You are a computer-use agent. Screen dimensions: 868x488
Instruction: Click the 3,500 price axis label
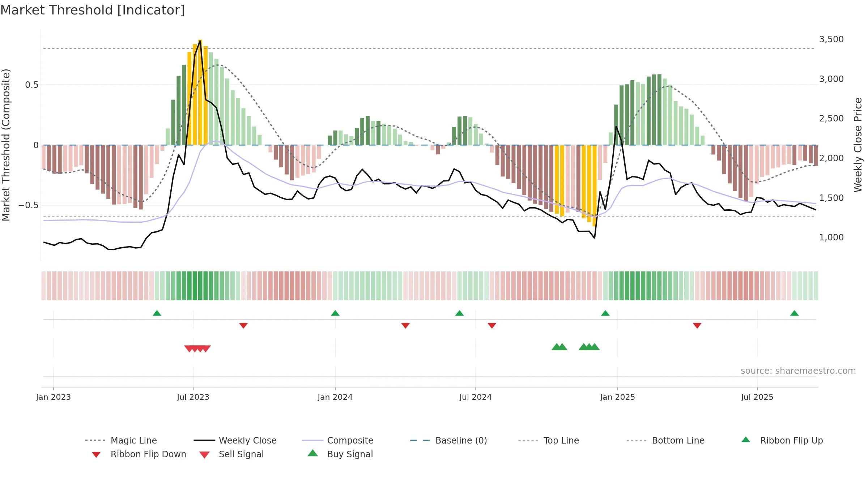(x=831, y=39)
